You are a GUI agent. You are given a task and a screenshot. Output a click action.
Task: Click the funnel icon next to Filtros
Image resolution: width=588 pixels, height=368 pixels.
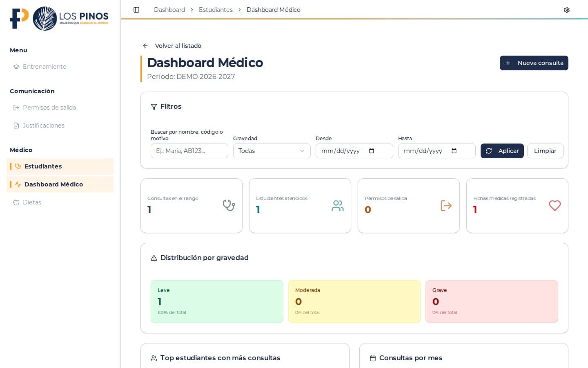pos(154,107)
